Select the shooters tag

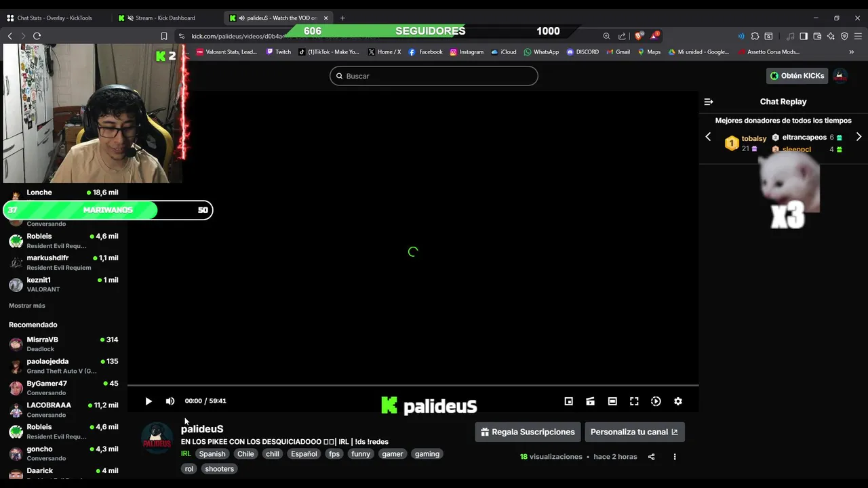pyautogui.click(x=219, y=469)
